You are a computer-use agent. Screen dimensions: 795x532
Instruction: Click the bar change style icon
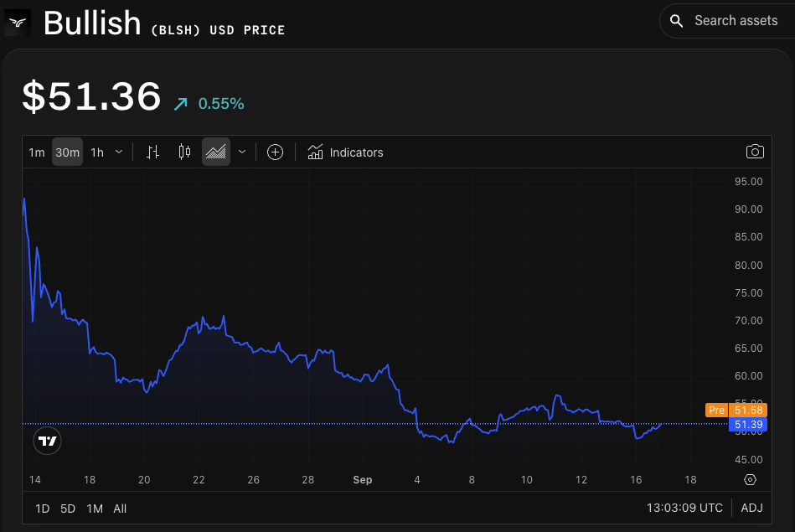click(x=152, y=152)
